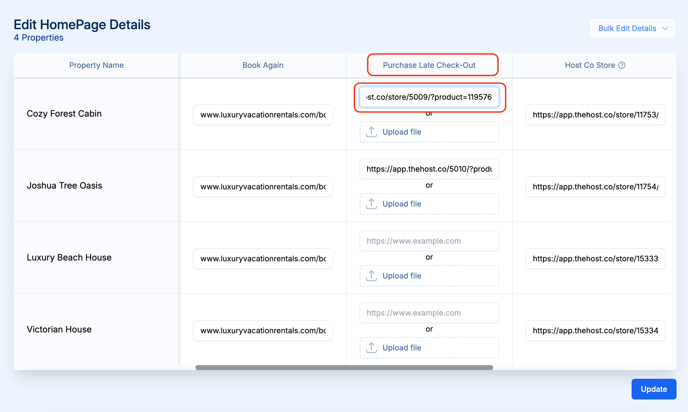Focus Joshua Tree Oasis late check-out URL field
The image size is (688, 412).
coord(429,169)
